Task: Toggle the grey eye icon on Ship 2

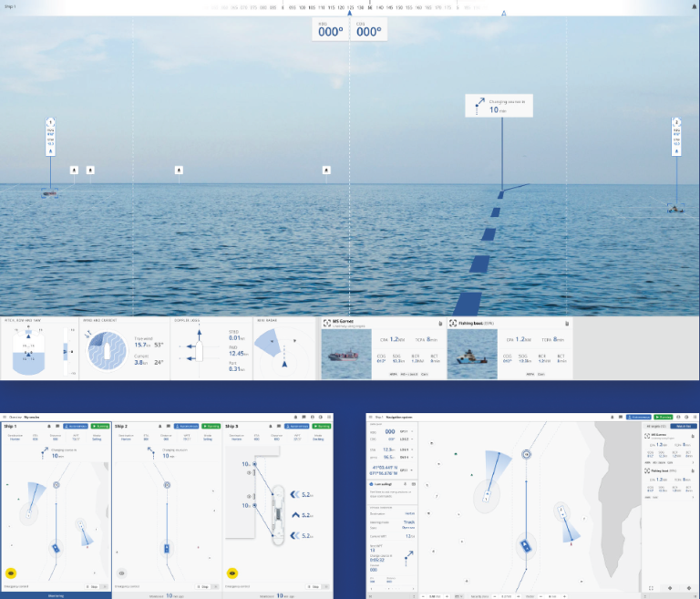Action: [122, 573]
